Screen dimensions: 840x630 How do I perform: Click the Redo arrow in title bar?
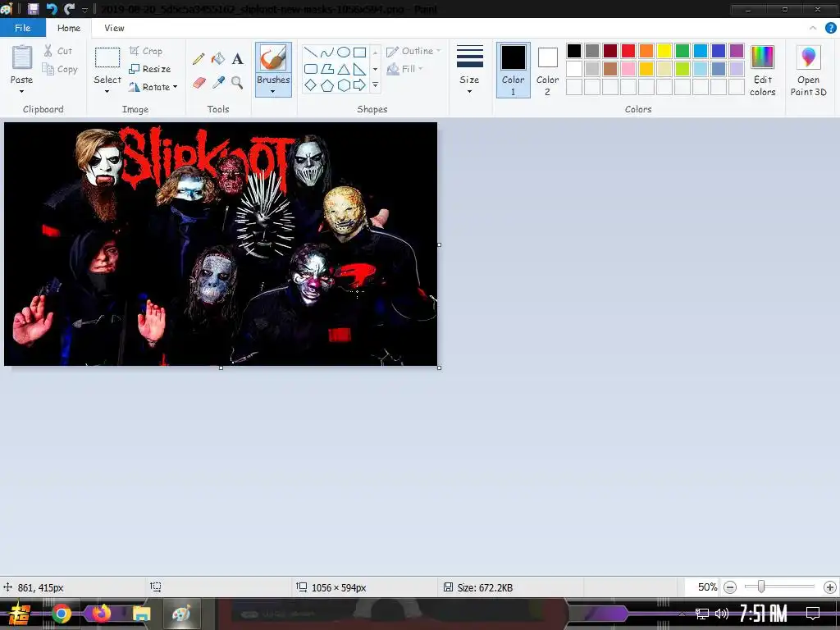[69, 8]
